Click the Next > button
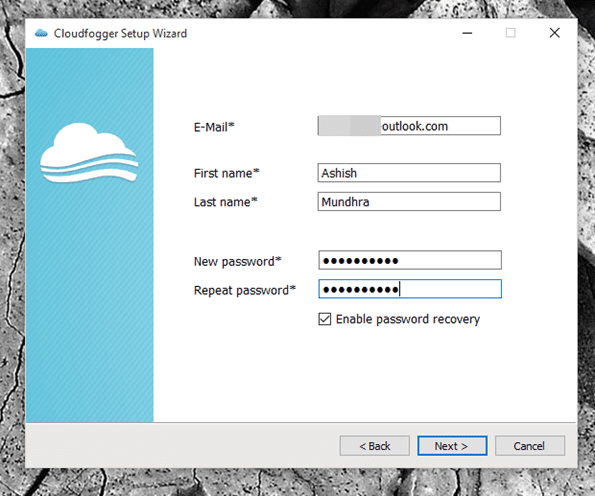The image size is (595, 496). pyautogui.click(x=452, y=446)
